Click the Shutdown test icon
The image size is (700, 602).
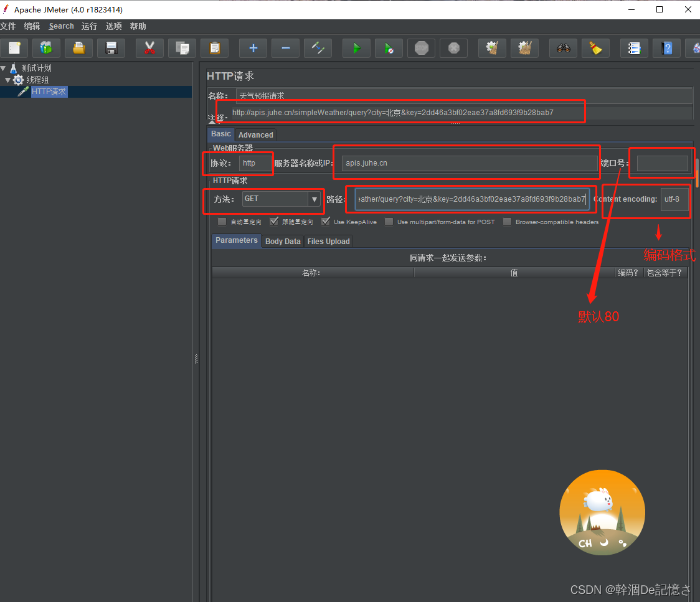[x=453, y=48]
